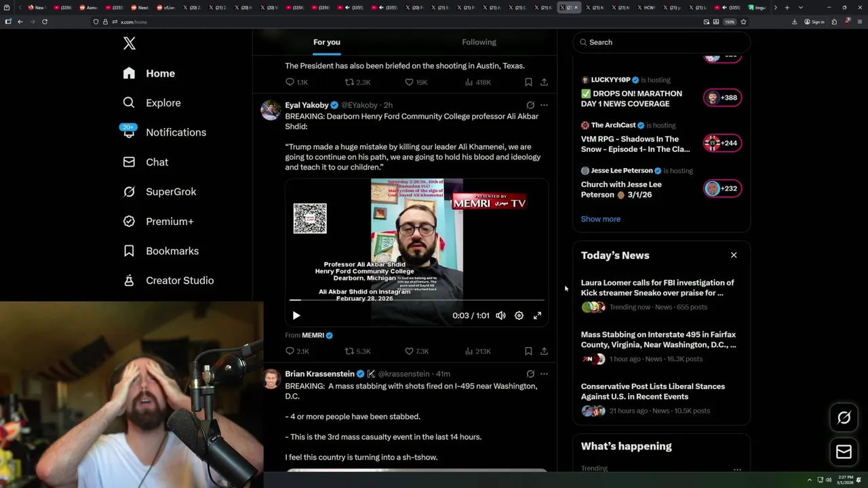This screenshot has height=488, width=868.
Task: Bookmark Eyal Yakoby's post
Action: click(x=528, y=351)
